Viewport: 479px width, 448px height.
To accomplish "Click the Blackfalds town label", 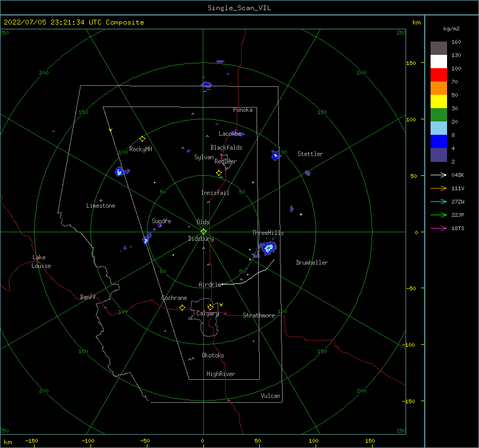I will (x=226, y=148).
